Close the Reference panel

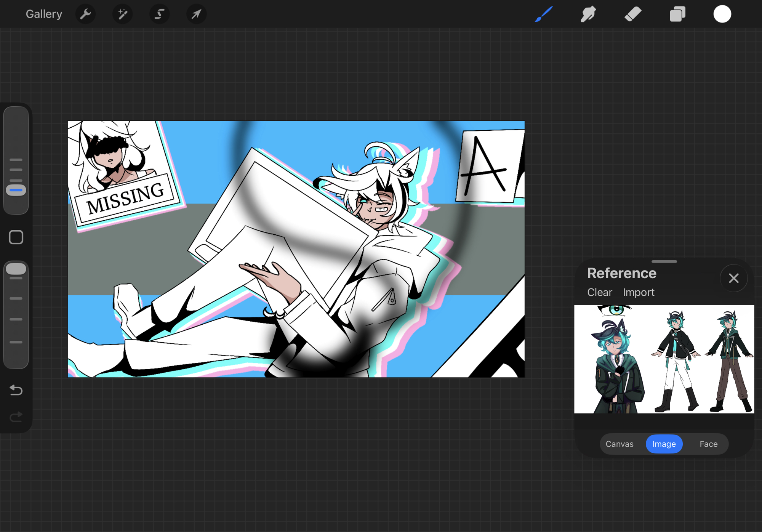tap(733, 278)
